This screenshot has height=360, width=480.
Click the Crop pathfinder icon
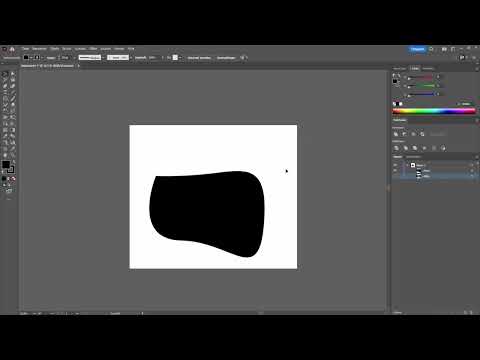pos(424,148)
